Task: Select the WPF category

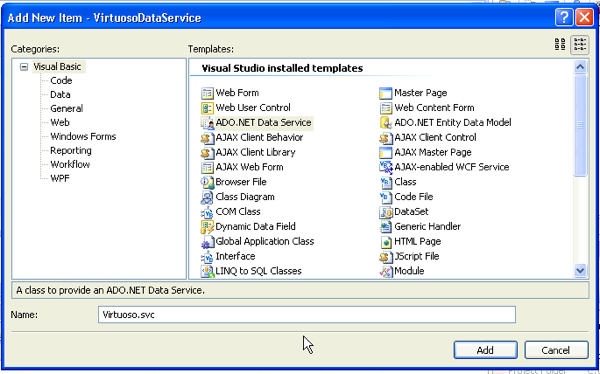Action: click(x=60, y=178)
